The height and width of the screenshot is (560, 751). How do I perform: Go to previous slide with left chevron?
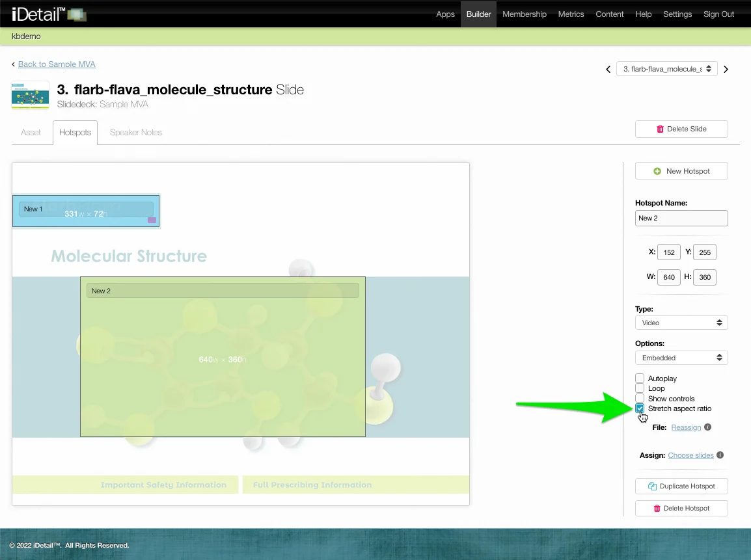tap(608, 70)
